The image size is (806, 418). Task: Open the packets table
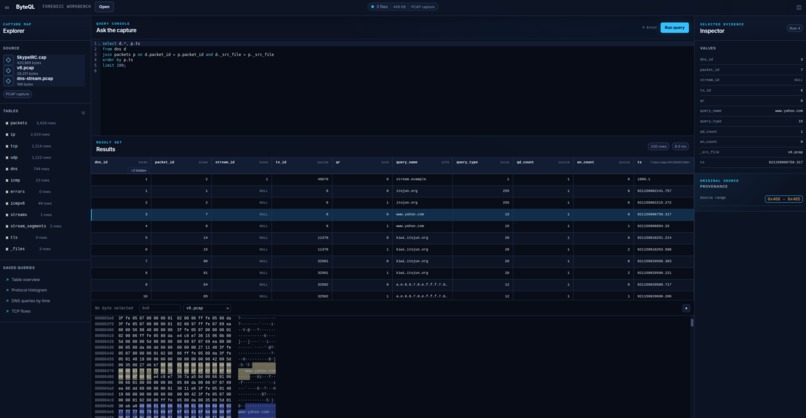point(45,123)
